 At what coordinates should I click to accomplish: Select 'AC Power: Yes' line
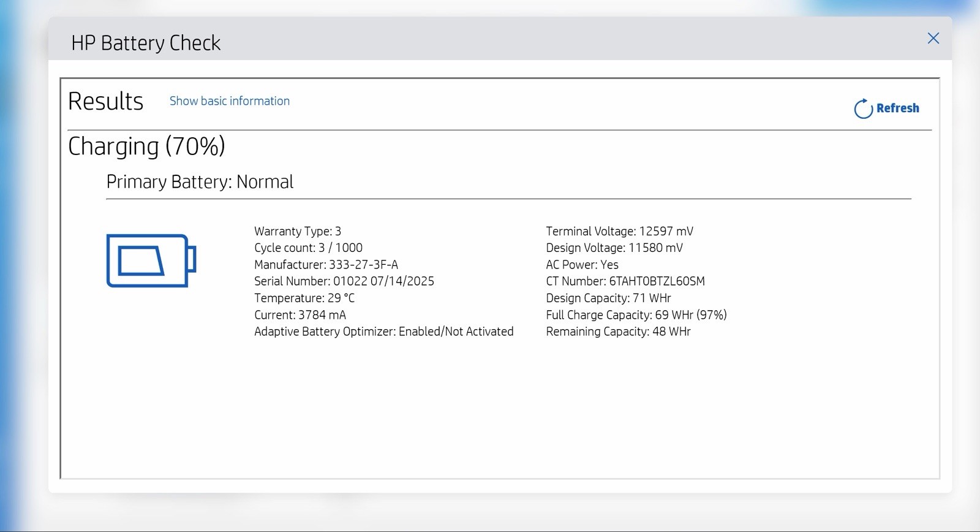582,265
